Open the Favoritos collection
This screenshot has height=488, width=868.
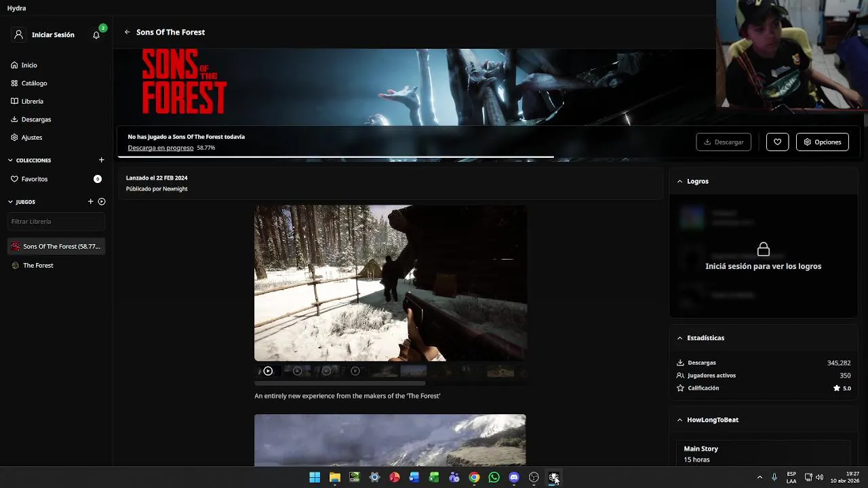pyautogui.click(x=56, y=179)
